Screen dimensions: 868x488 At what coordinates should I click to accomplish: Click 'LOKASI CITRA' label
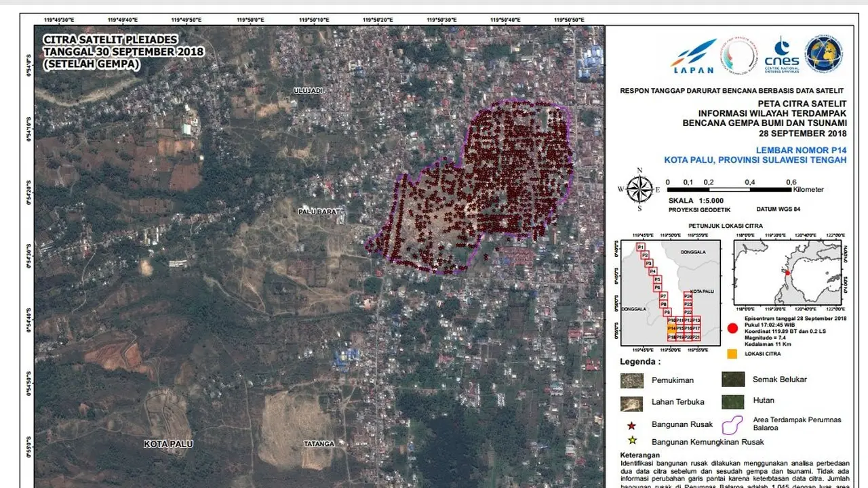point(764,354)
